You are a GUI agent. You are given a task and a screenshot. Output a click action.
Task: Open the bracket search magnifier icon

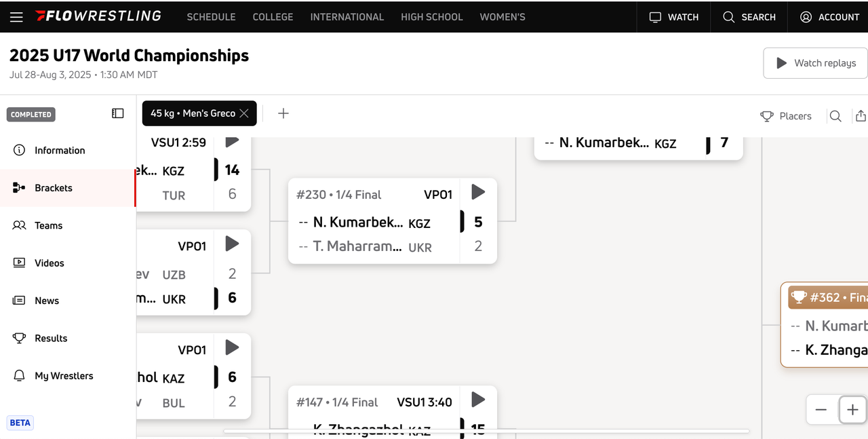click(835, 116)
